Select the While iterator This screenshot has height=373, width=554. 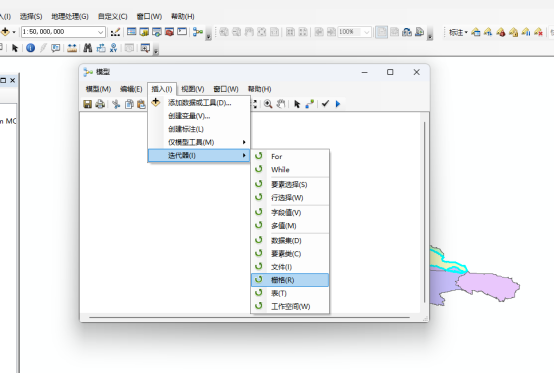(x=290, y=170)
